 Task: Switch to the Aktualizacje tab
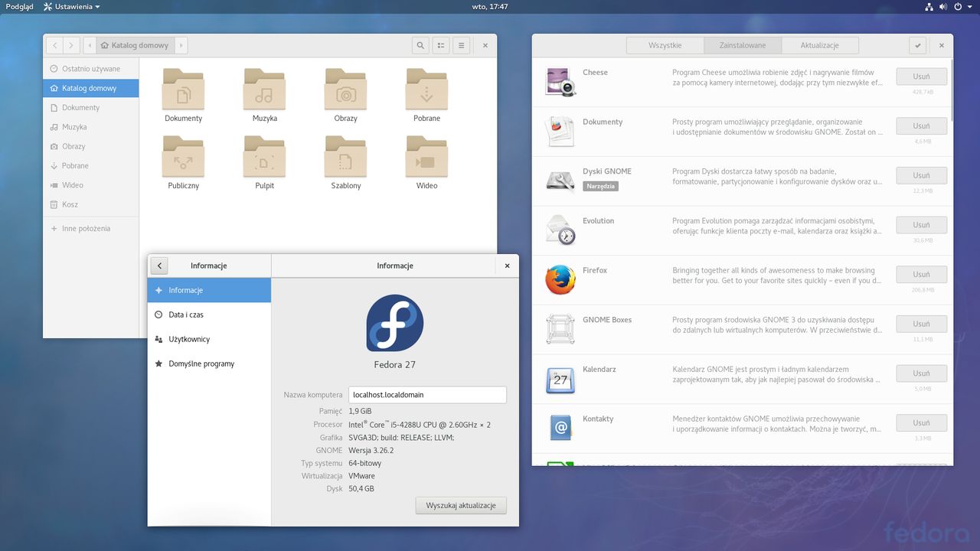[x=819, y=46]
